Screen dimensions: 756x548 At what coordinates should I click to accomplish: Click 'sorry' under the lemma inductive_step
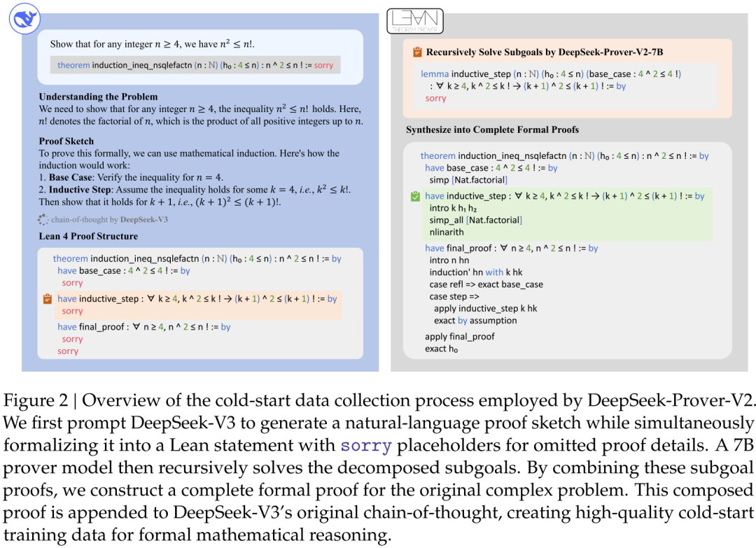(436, 98)
